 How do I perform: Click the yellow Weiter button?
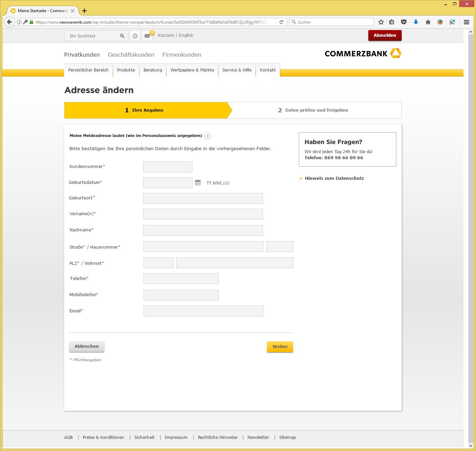pos(280,347)
